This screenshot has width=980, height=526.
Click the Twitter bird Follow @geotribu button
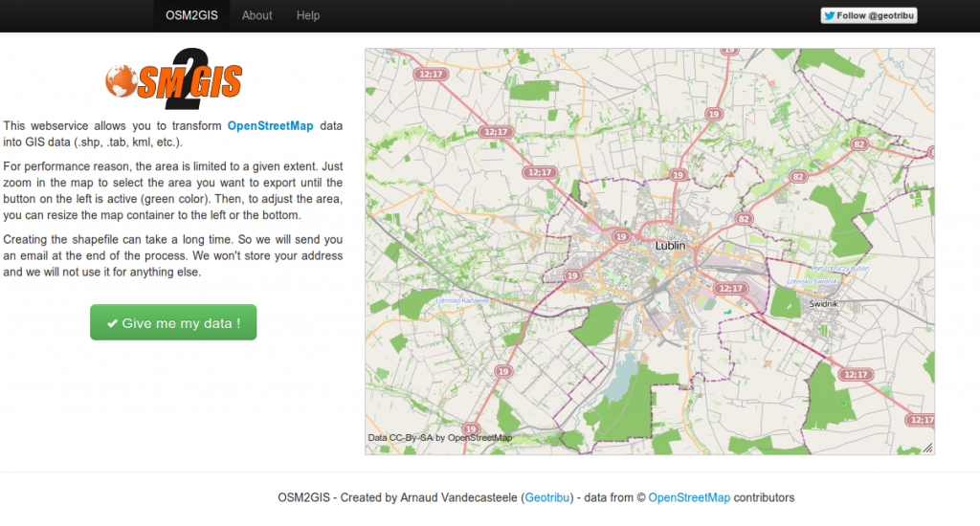pyautogui.click(x=869, y=15)
